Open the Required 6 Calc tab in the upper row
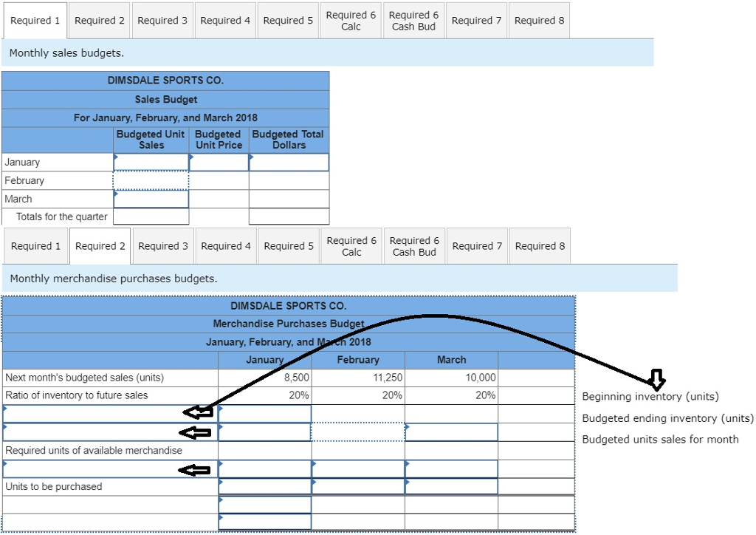The height and width of the screenshot is (535, 756). click(351, 21)
